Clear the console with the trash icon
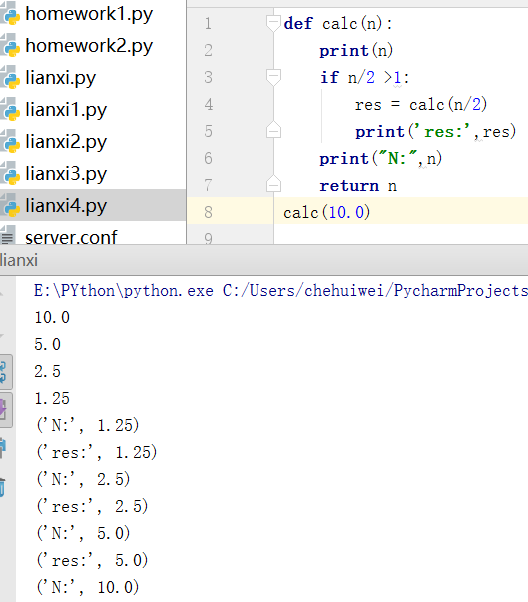The height and width of the screenshot is (602, 528). coord(3,487)
